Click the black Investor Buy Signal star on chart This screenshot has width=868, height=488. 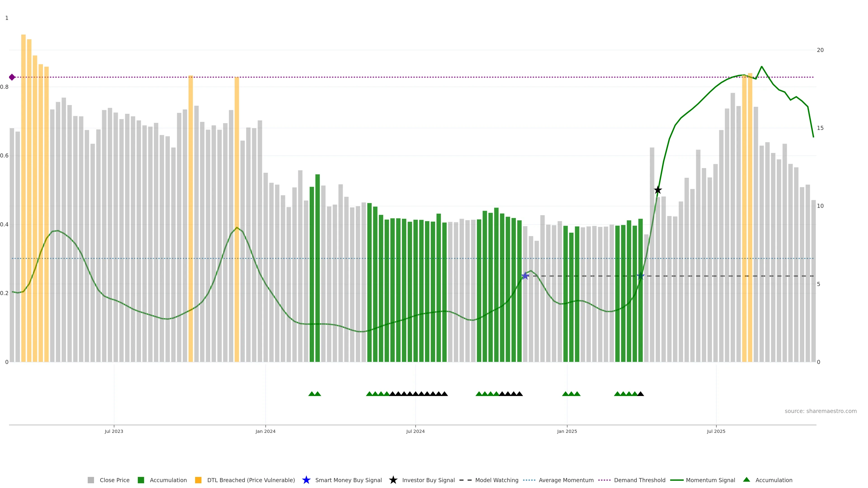(658, 190)
